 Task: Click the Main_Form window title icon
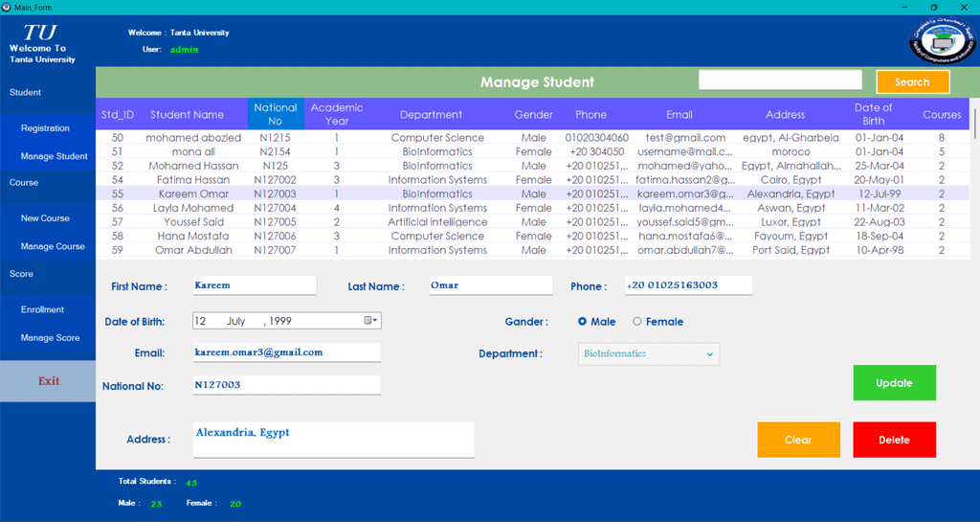pyautogui.click(x=7, y=7)
